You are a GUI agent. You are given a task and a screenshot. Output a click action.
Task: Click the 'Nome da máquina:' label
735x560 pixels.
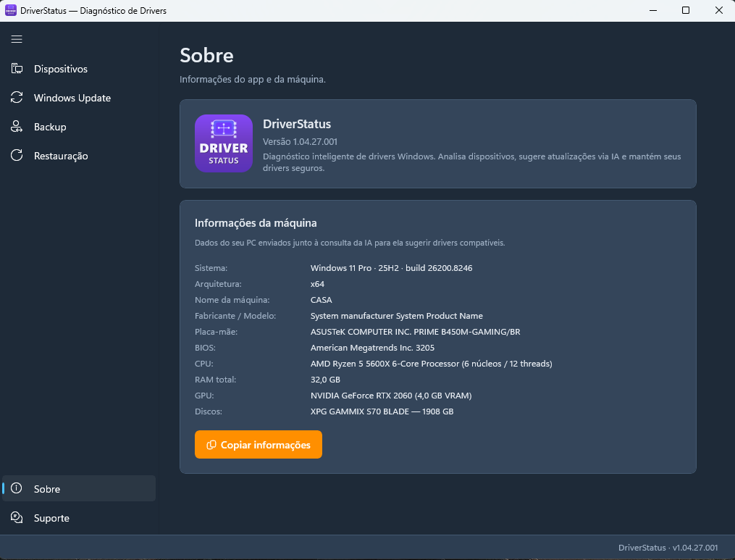coord(232,300)
